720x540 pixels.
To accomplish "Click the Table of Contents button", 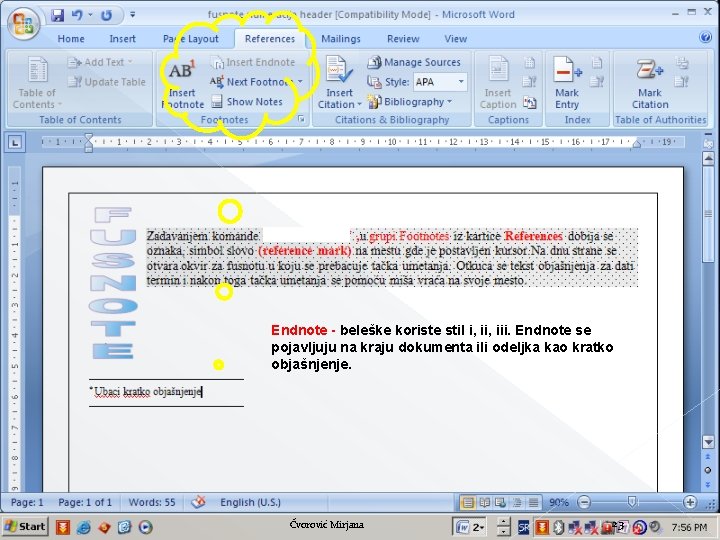I will point(37,83).
